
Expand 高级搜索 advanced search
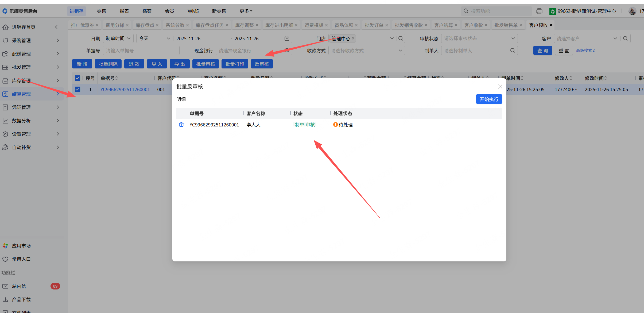pos(585,51)
